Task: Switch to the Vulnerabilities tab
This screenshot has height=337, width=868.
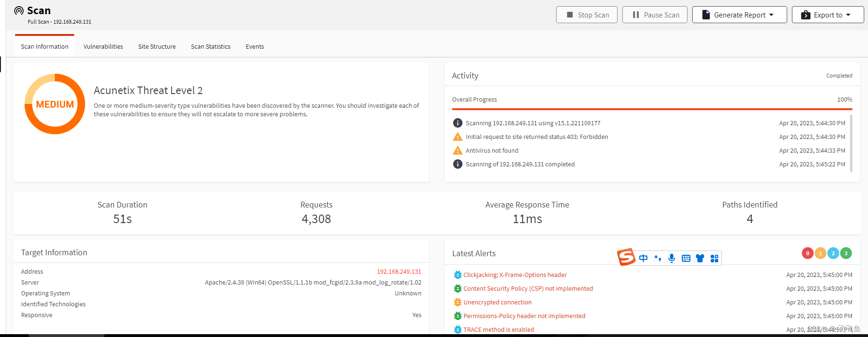Action: [103, 46]
